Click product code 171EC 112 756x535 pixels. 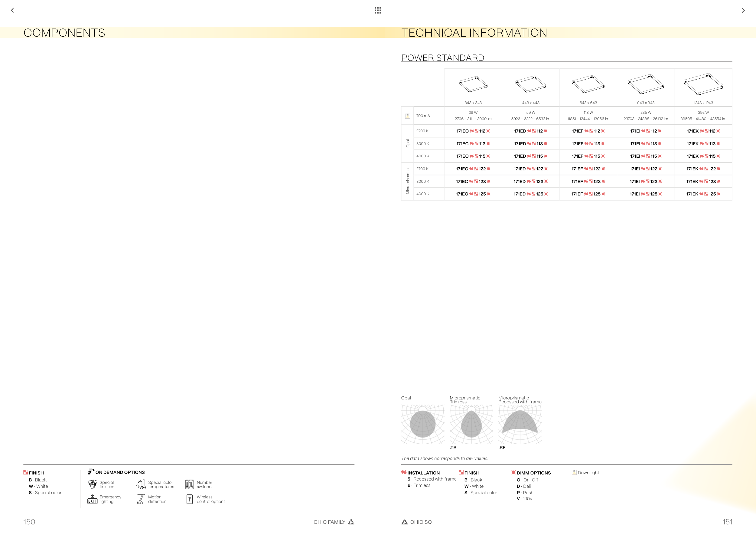pos(473,131)
